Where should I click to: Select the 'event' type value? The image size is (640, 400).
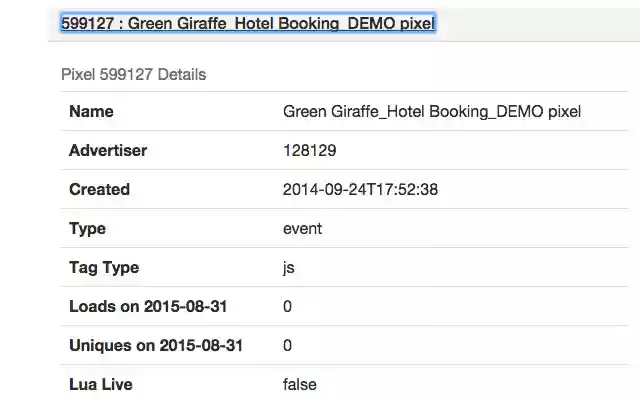pos(302,229)
